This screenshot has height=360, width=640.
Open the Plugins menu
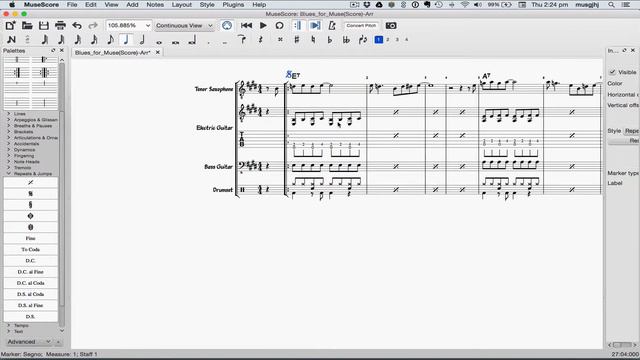pos(233,4)
